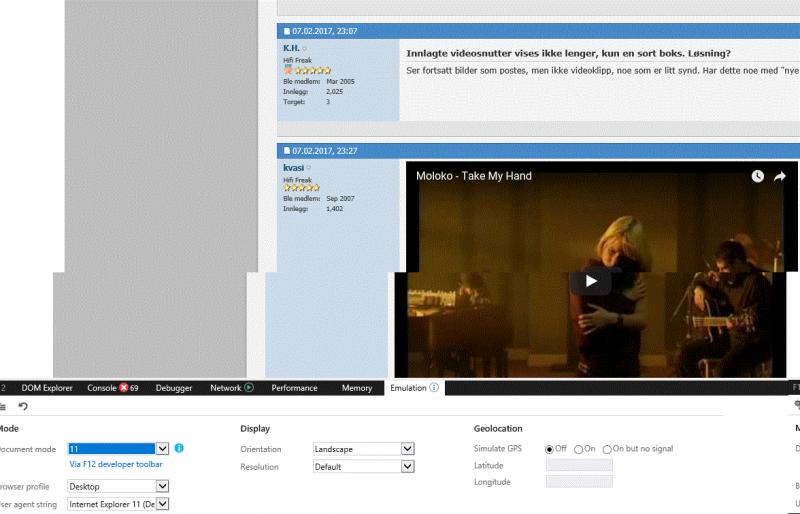Click the post icon beside 07.02.2017, 23:27
Image resolution: width=800 pixels, height=514 pixels.
click(x=287, y=151)
